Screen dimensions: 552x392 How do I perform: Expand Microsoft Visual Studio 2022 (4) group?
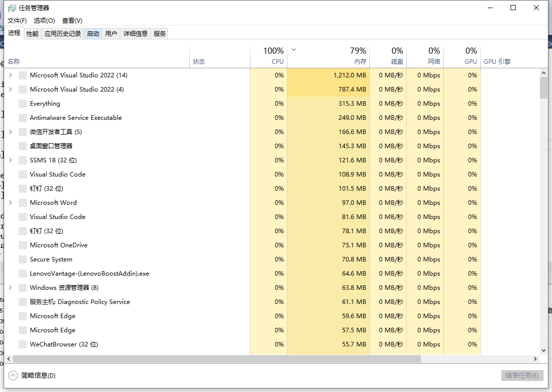[x=11, y=90]
